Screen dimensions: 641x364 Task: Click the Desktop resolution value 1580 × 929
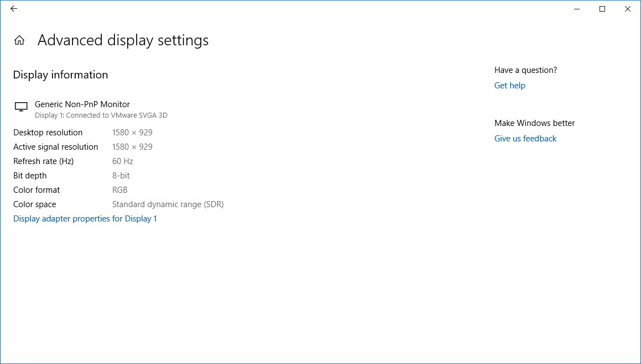click(x=132, y=133)
